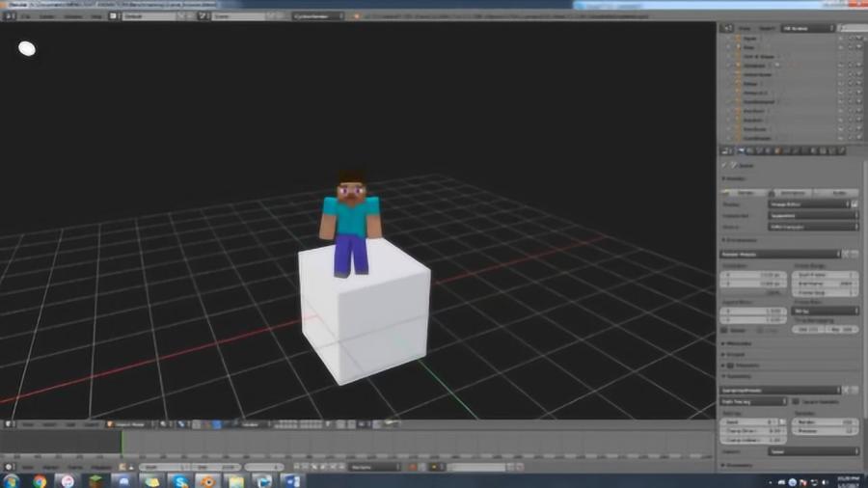Click the Windows Start button
The width and height of the screenshot is (868, 488).
[11, 481]
